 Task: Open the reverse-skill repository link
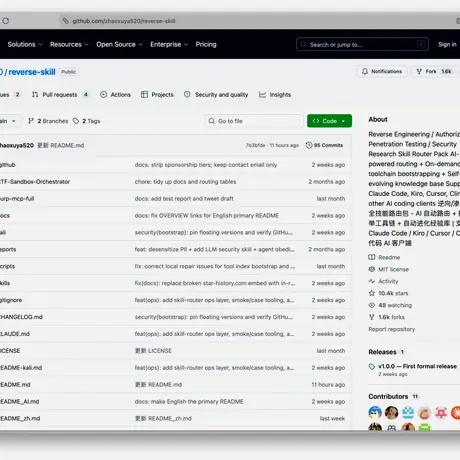pos(32,72)
